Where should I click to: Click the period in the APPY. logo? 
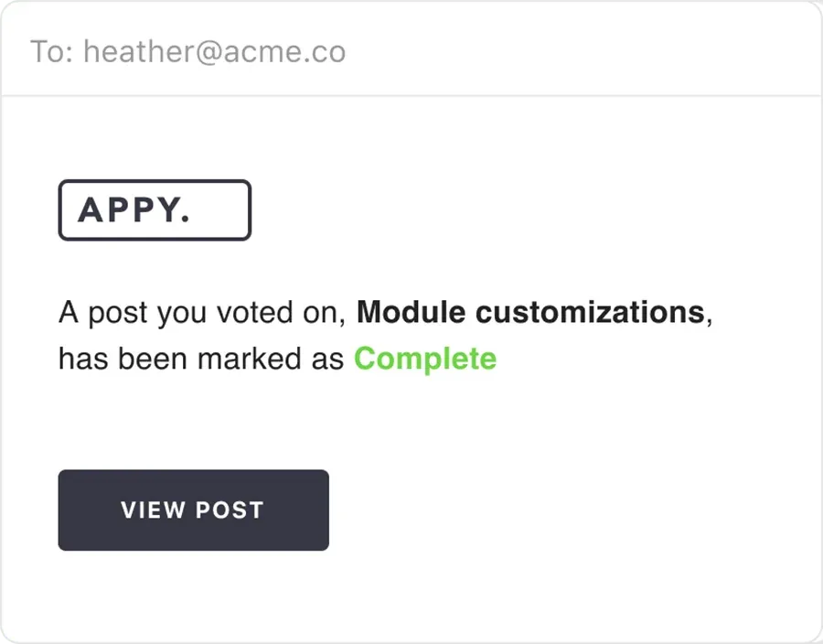186,219
